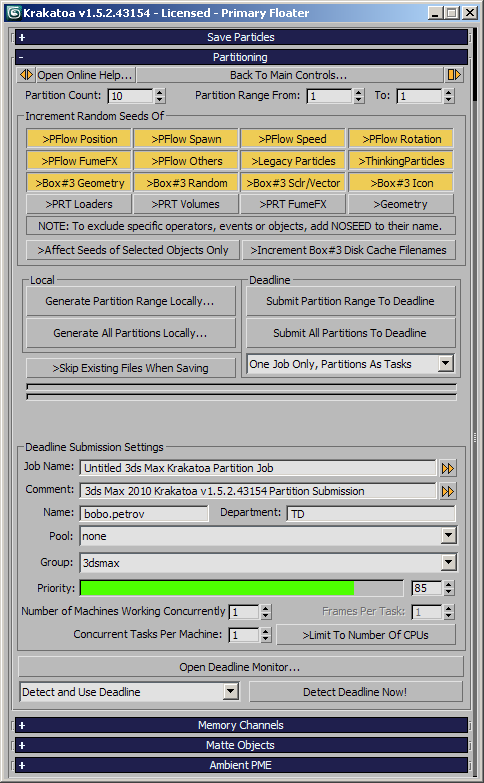Toggle >Limit To Number Of CPUs

[366, 635]
